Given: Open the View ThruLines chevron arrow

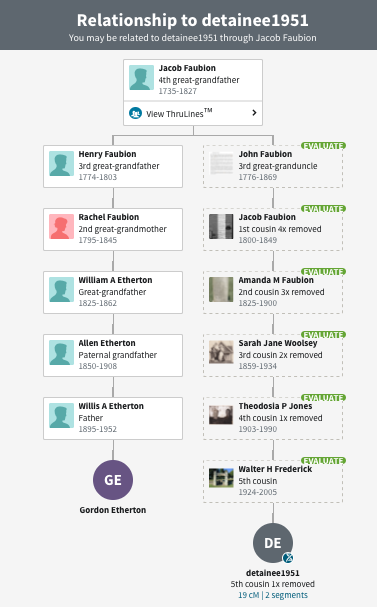Looking at the screenshot, I should (254, 113).
